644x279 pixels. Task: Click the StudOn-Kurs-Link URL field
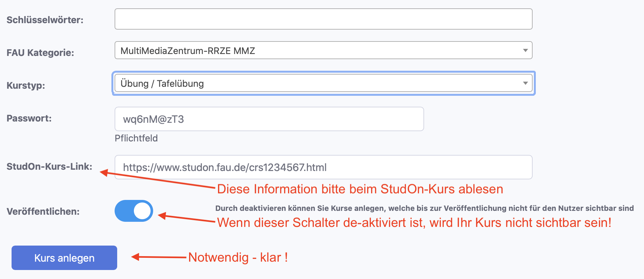pos(323,167)
